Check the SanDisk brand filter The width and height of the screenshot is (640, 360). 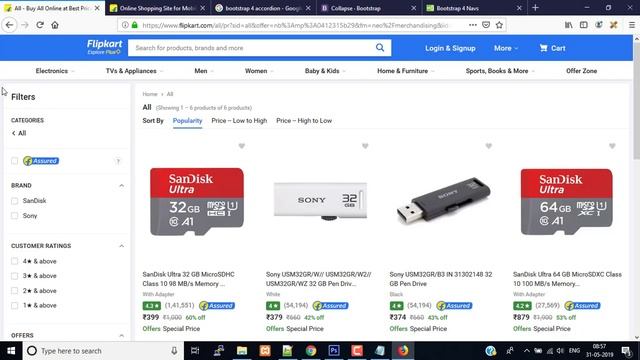pos(15,201)
